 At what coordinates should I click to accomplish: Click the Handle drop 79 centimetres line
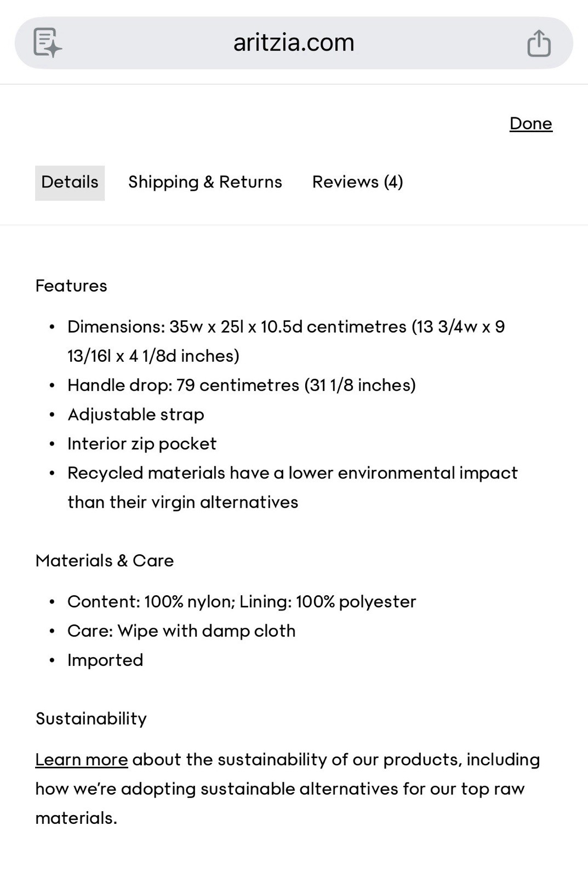(x=242, y=385)
